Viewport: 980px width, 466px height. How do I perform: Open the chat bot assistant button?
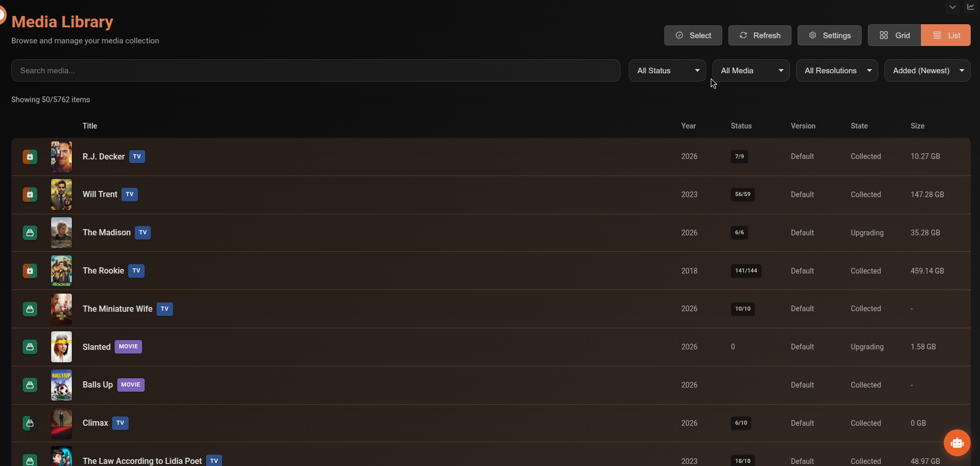point(957,443)
